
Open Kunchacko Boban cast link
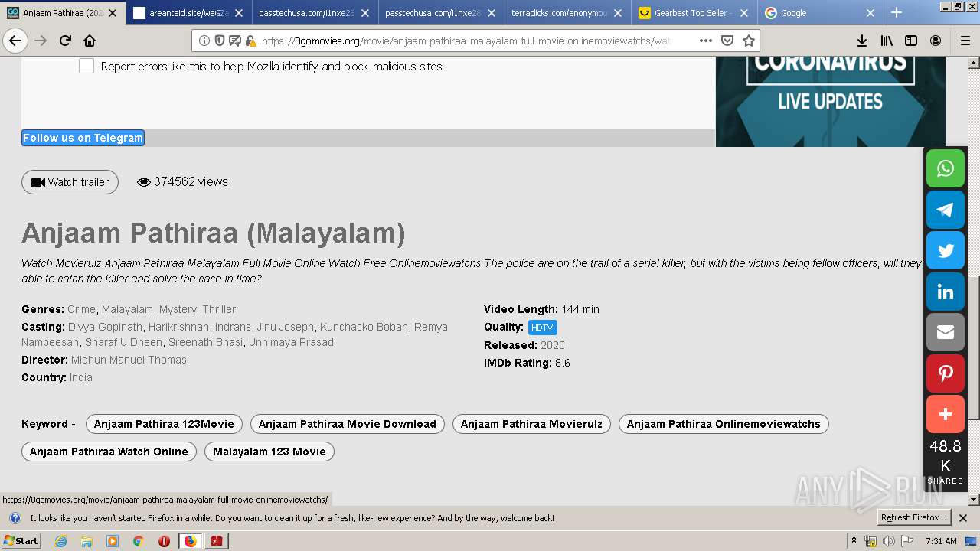pos(364,327)
